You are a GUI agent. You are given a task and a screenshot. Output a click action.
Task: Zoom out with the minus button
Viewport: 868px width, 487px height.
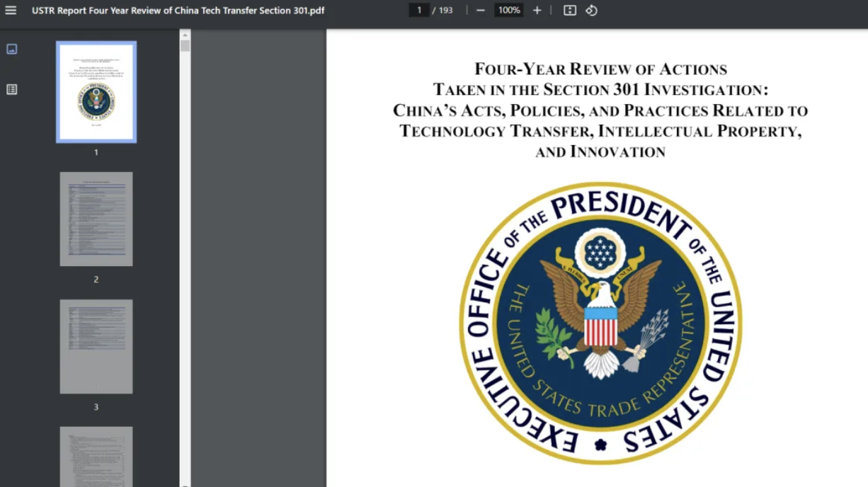pos(481,10)
